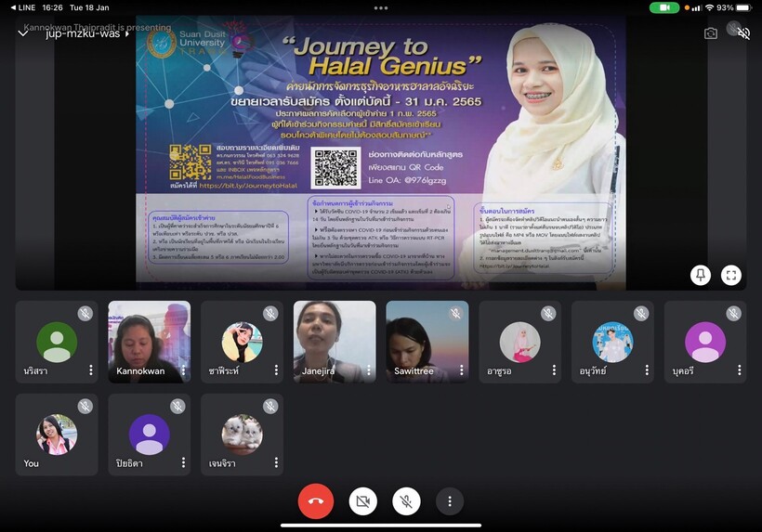Open more options in bottom call controls

click(x=450, y=501)
